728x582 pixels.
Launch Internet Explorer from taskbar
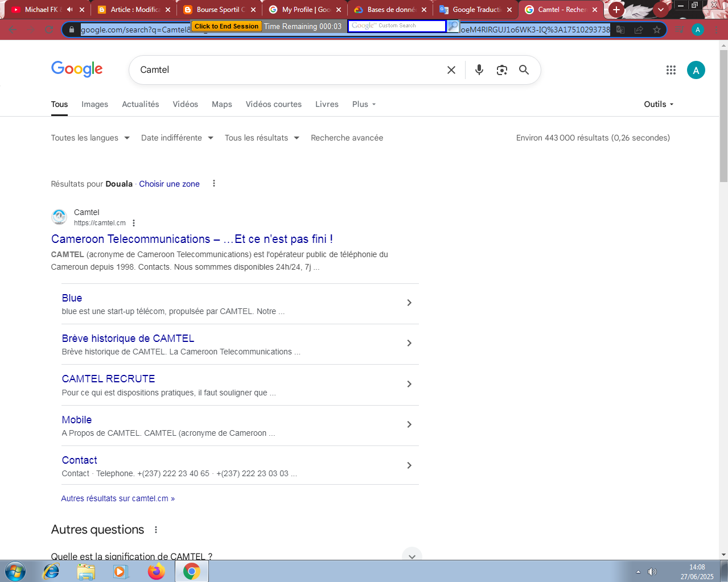[x=51, y=571]
